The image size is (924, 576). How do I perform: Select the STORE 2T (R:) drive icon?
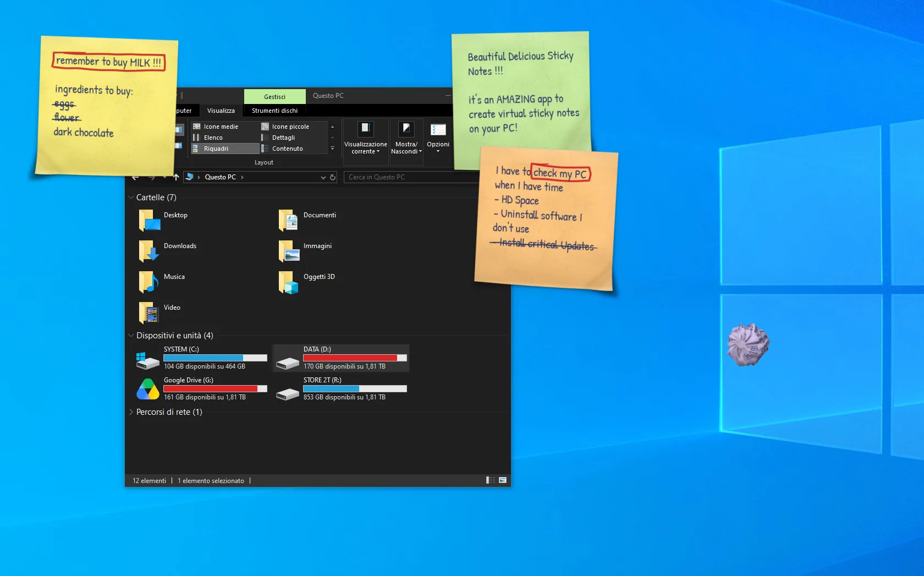[288, 394]
